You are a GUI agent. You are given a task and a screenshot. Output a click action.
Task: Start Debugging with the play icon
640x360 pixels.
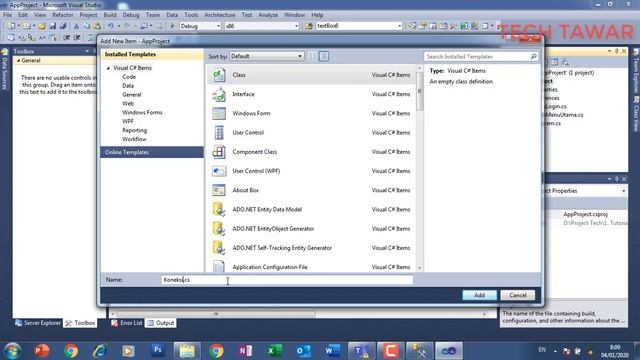172,26
